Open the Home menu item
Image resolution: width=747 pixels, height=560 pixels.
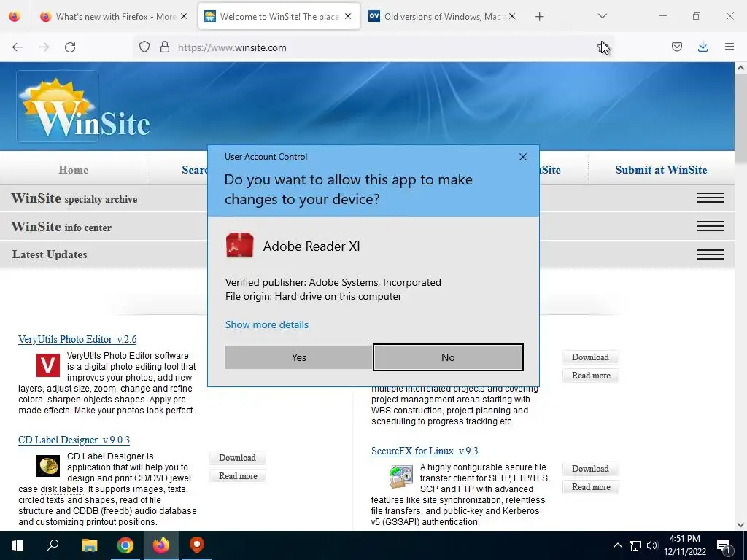point(74,170)
